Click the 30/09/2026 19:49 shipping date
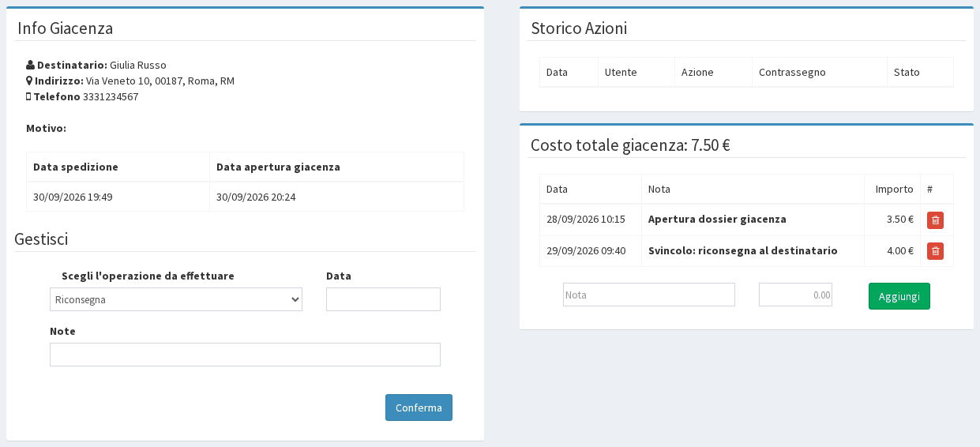Screen dimensions: 980x447 tap(73, 197)
